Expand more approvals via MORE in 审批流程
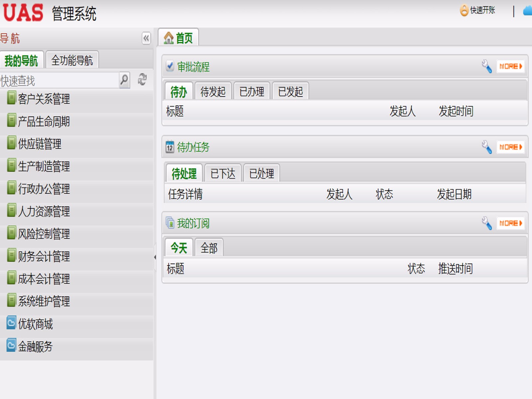The width and height of the screenshot is (532, 399). (x=510, y=66)
